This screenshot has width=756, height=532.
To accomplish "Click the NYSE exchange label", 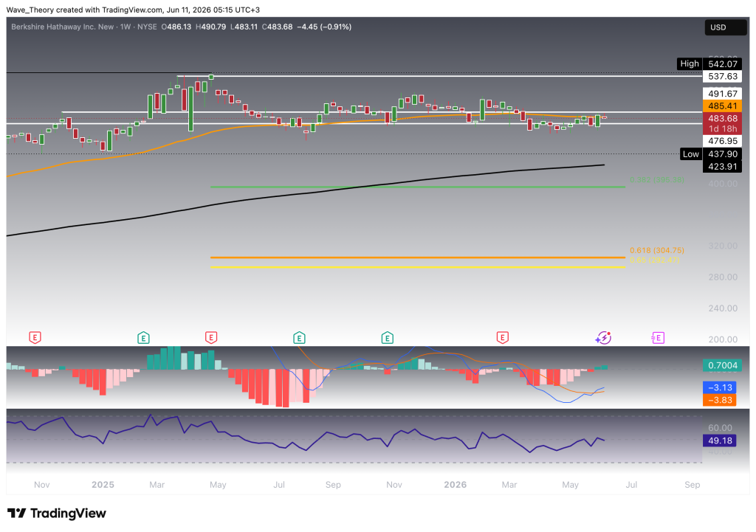I will point(147,27).
